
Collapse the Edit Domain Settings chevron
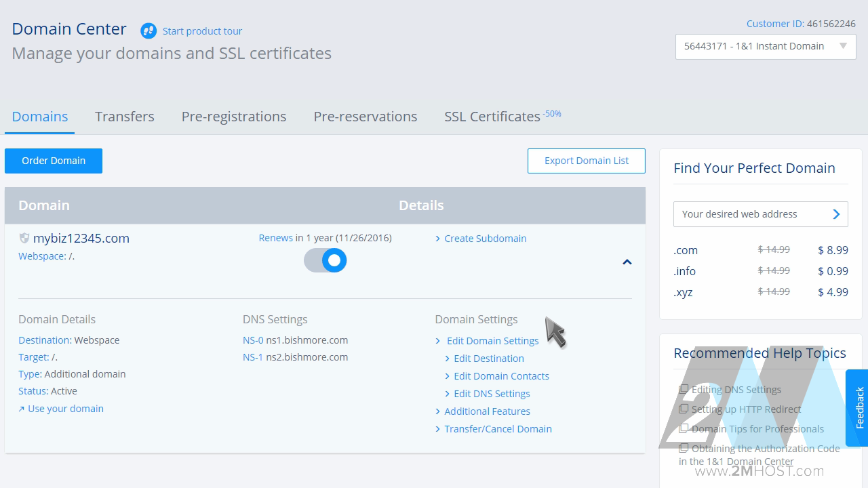pyautogui.click(x=438, y=341)
